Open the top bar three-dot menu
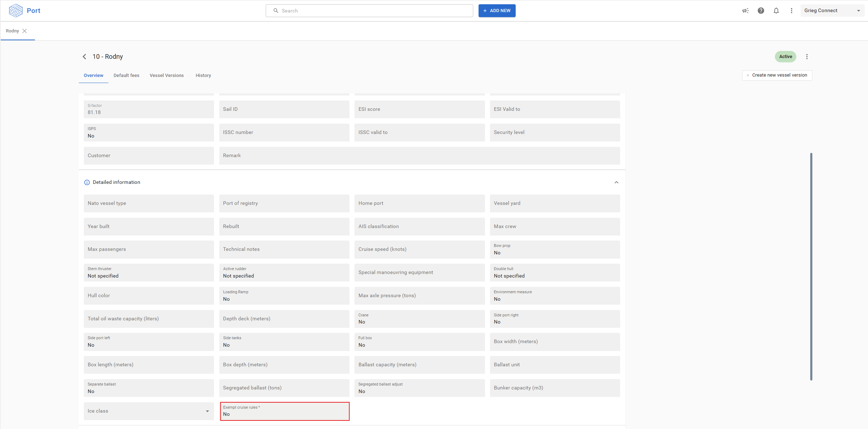868x429 pixels. click(x=791, y=11)
